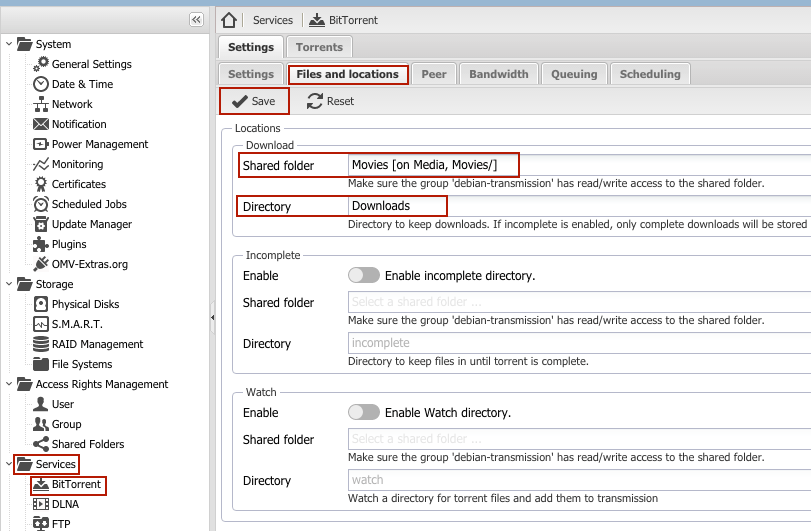Click BitTorrent icon in breadcrumb
The width and height of the screenshot is (811, 531).
point(317,20)
